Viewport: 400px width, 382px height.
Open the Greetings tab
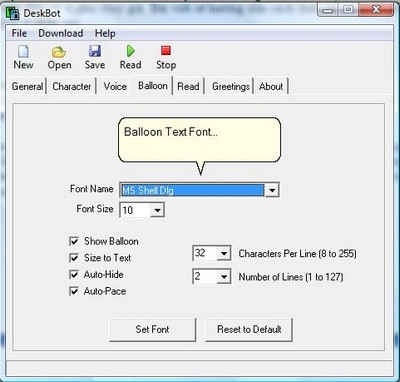pyautogui.click(x=231, y=86)
